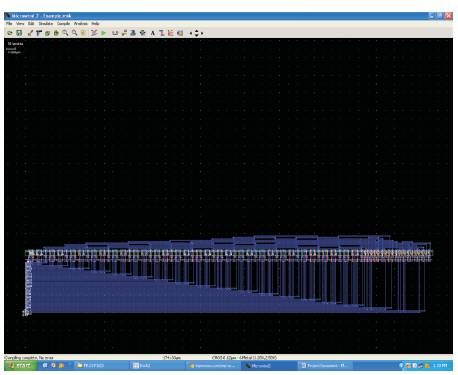This screenshot has height=375, width=458.
Task: Select the 'A' add text tool
Action: (153, 33)
